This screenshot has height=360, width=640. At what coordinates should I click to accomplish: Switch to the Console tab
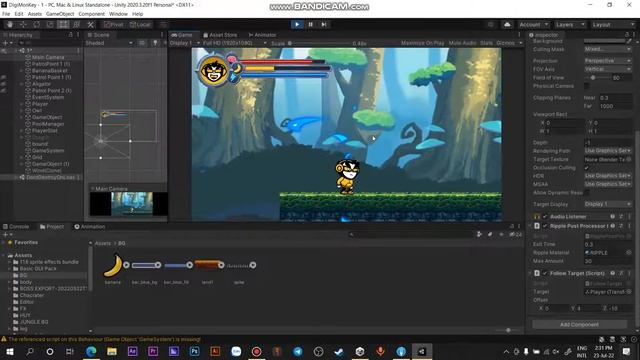[x=16, y=227]
